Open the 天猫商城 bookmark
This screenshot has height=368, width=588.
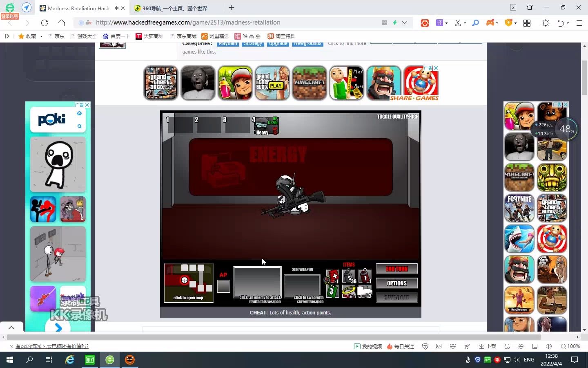point(149,36)
